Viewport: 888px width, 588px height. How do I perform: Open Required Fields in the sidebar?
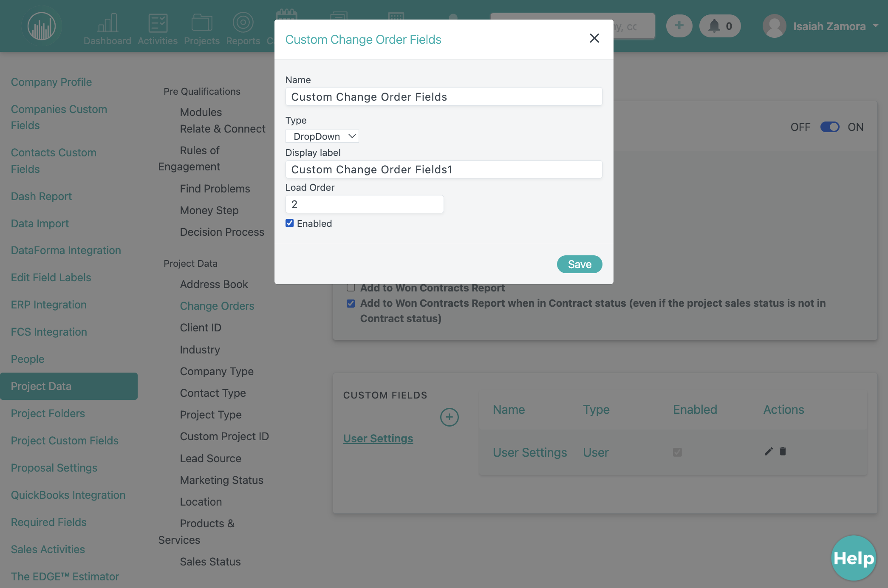(49, 522)
